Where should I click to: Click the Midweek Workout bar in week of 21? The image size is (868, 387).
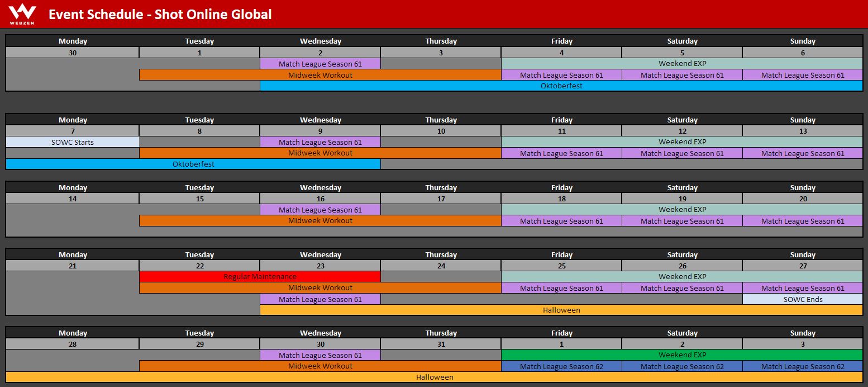[x=320, y=287]
